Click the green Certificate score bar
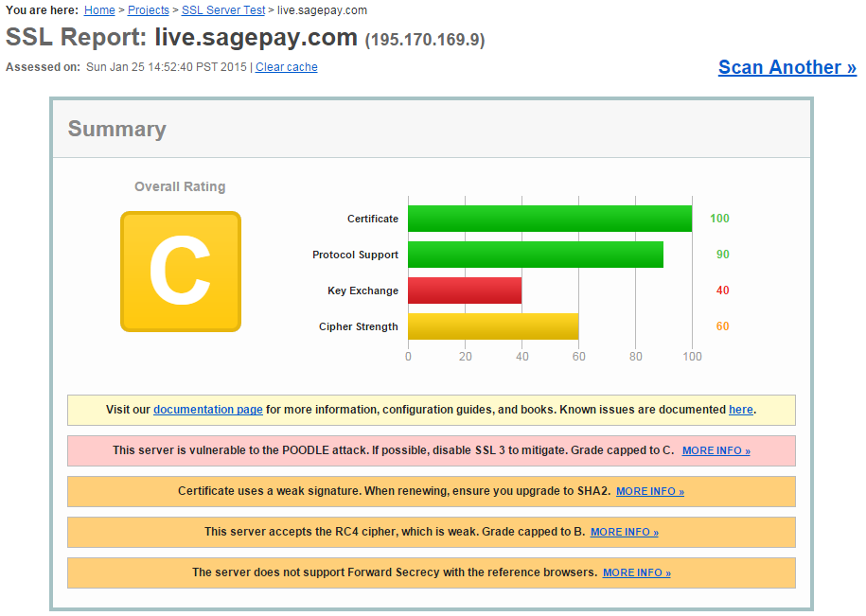 pyautogui.click(x=550, y=219)
